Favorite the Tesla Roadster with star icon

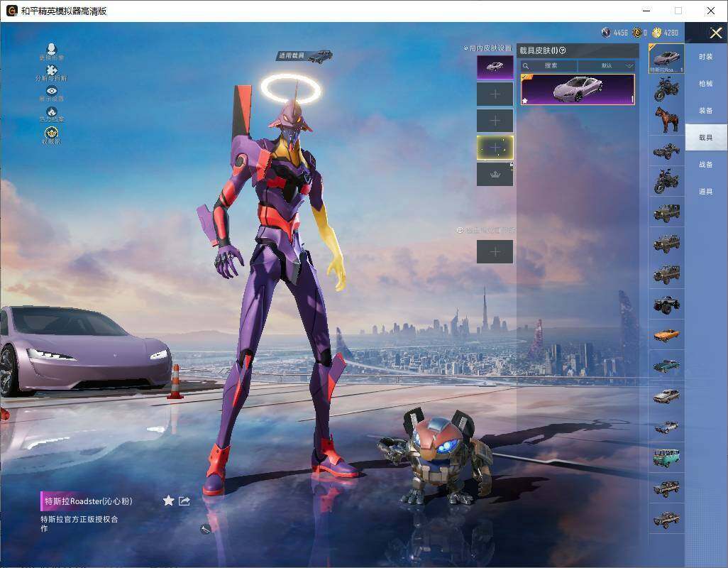point(169,500)
